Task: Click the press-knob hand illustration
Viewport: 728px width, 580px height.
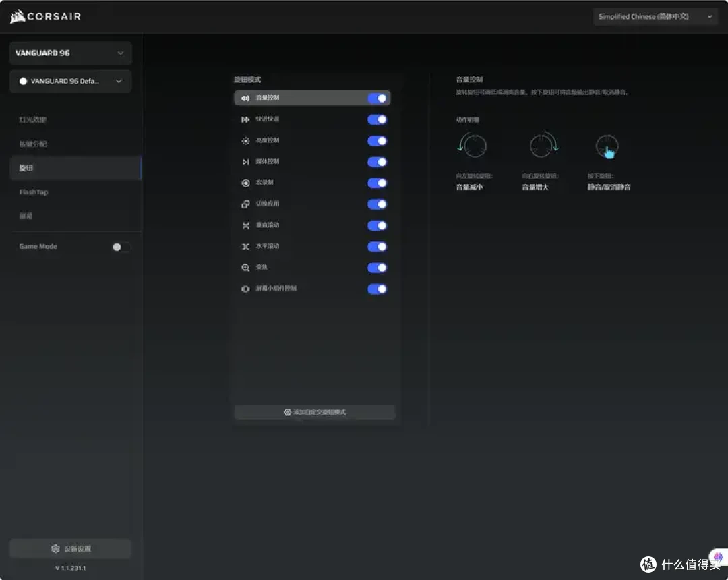Action: coord(607,146)
